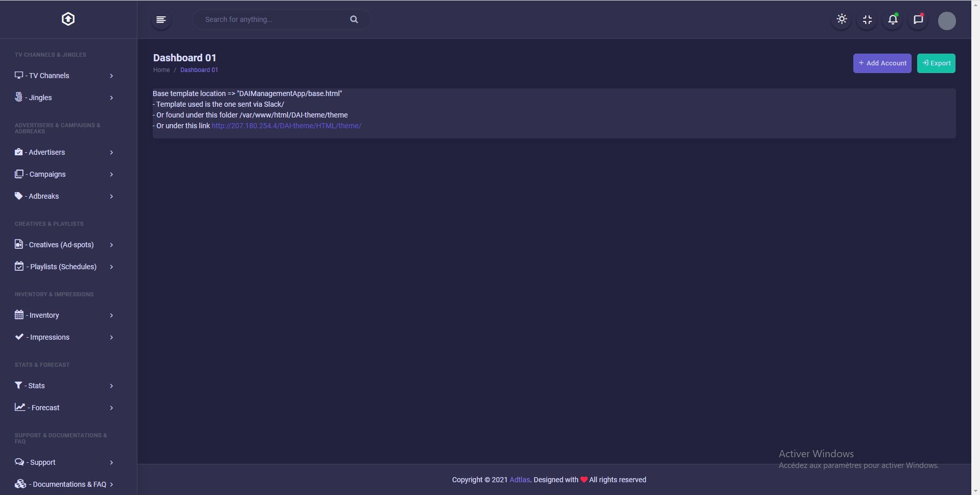The height and width of the screenshot is (495, 980).
Task: Click the Home breadcrumb link
Action: coord(161,70)
